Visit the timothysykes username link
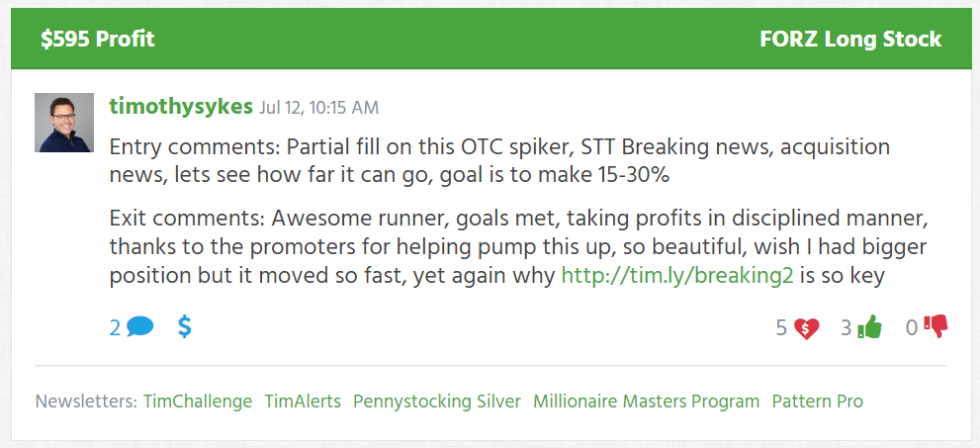 click(x=181, y=107)
